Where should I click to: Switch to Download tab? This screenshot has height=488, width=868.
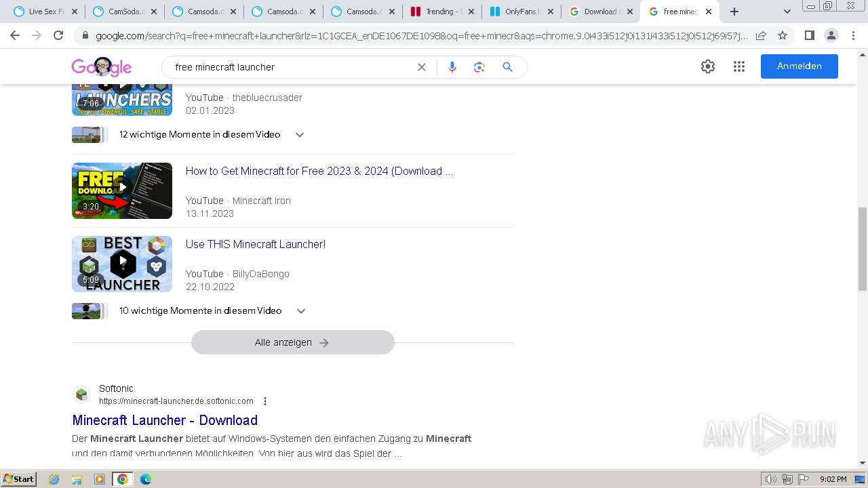tap(601, 12)
